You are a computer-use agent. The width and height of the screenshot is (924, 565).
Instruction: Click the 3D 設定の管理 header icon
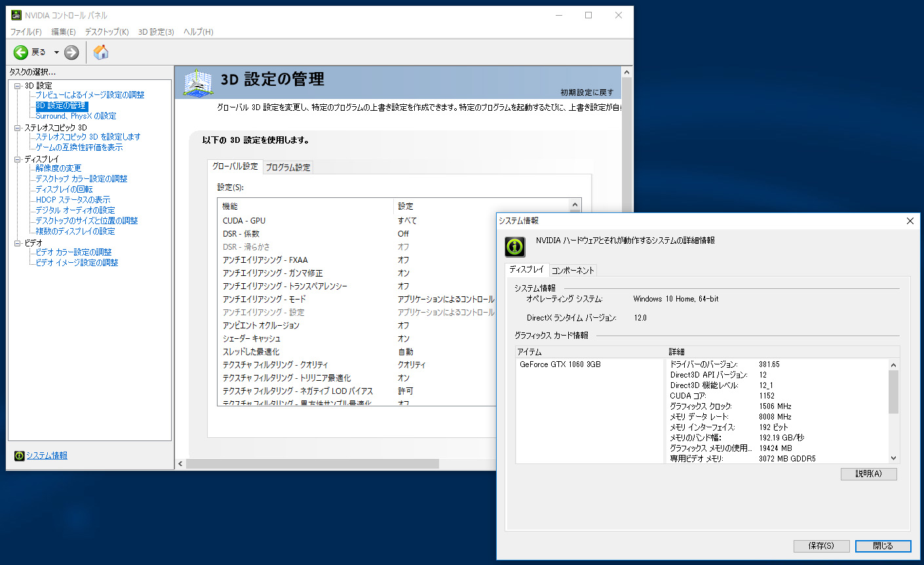coord(199,83)
